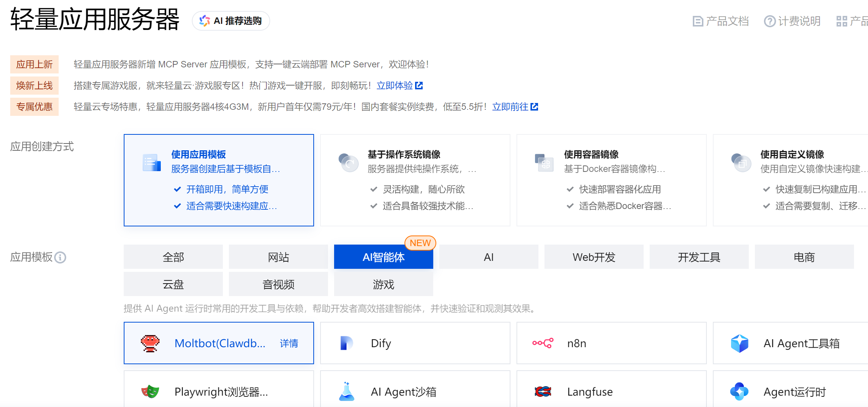Switch to the AI智能体 template tab
The image size is (868, 407).
tap(384, 257)
